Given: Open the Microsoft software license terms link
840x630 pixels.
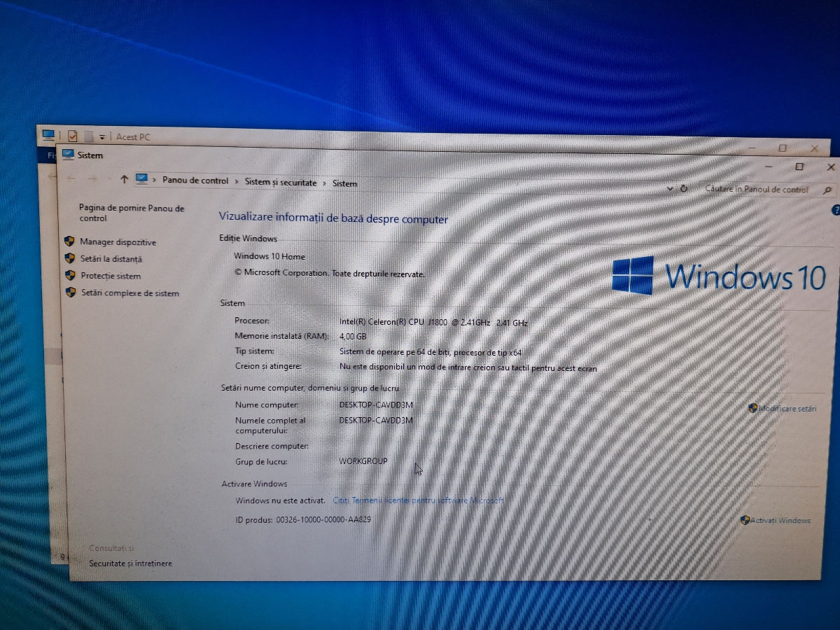Looking at the screenshot, I should tap(418, 500).
